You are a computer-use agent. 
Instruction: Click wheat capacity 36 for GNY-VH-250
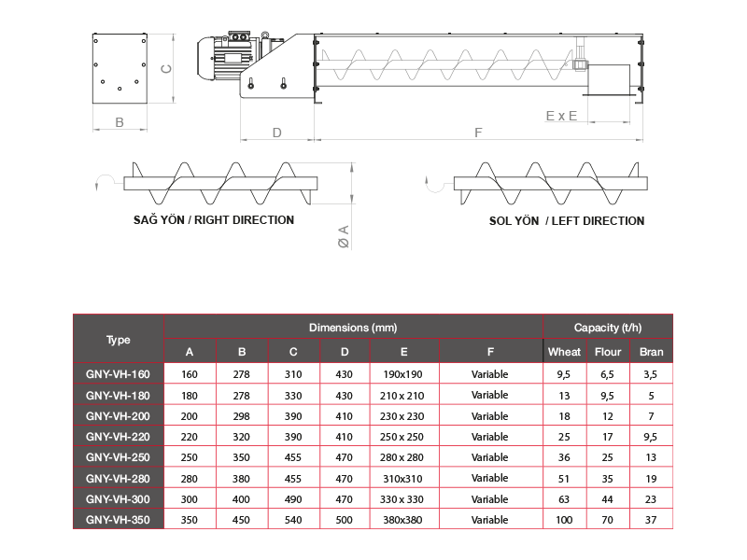pyautogui.click(x=564, y=457)
